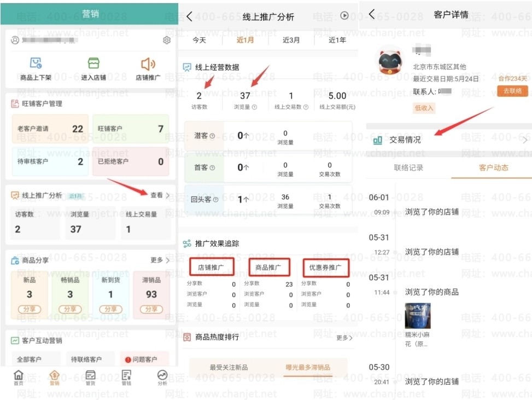The height and width of the screenshot is (400, 532).
Task: Tap 商品热度排行 section icon
Action: coord(187,337)
